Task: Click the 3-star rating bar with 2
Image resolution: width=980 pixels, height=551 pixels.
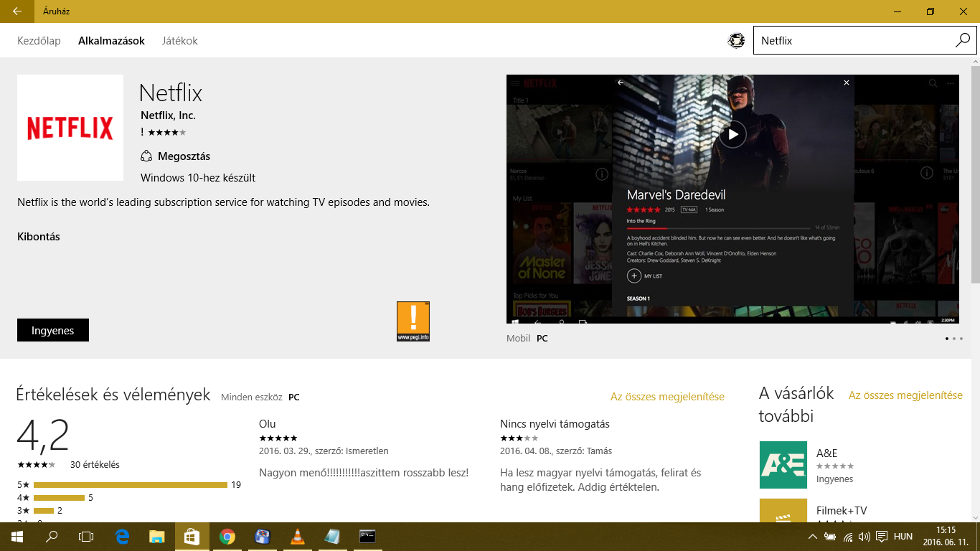Action: pyautogui.click(x=44, y=511)
